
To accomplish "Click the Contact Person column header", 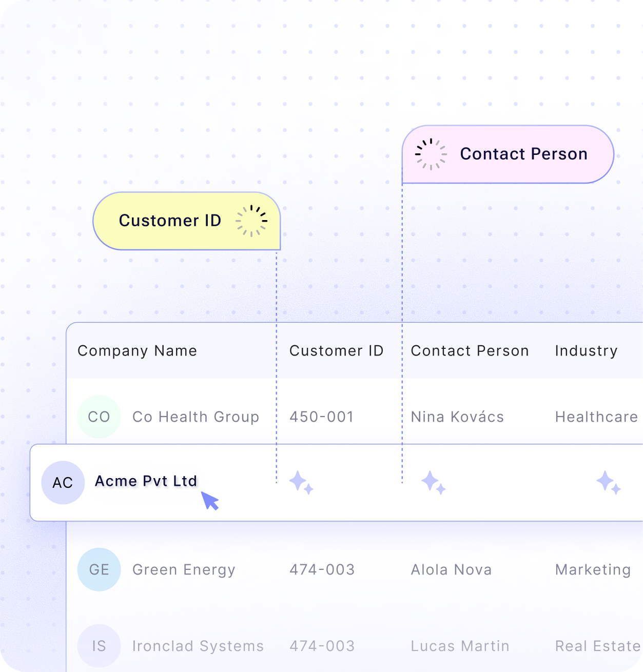I will [470, 351].
